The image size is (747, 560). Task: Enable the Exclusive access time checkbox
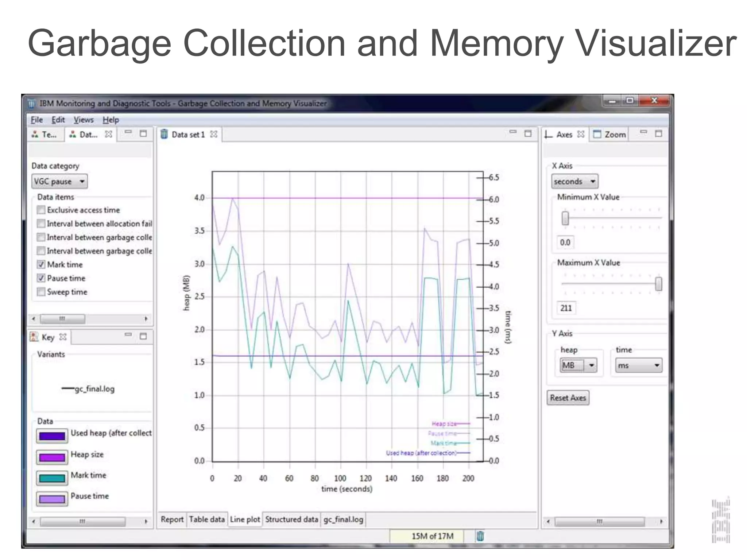[x=41, y=210]
